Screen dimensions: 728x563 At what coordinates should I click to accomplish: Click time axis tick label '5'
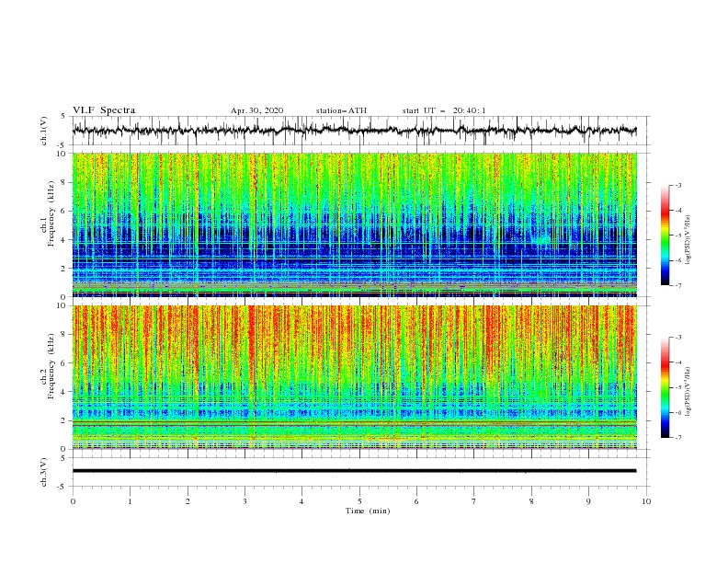click(359, 501)
